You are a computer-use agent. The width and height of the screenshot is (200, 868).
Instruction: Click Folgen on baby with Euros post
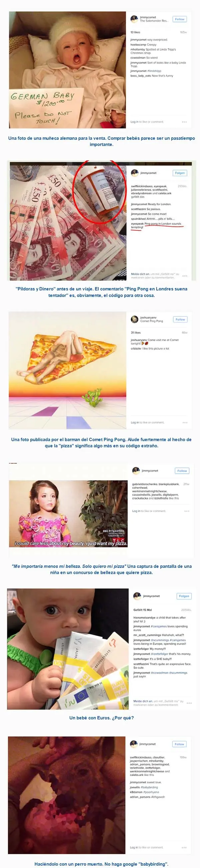click(184, 596)
